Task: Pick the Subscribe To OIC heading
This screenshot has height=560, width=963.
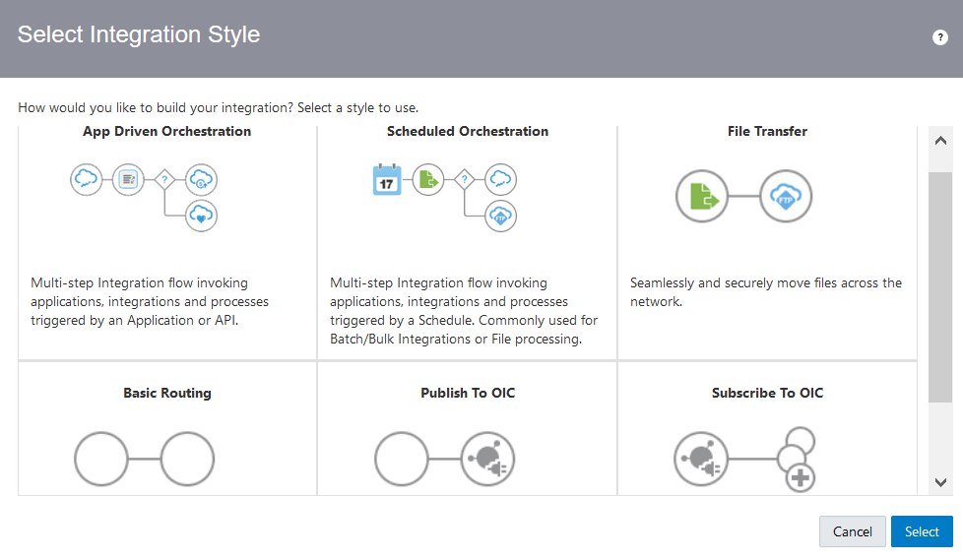Action: [x=767, y=393]
